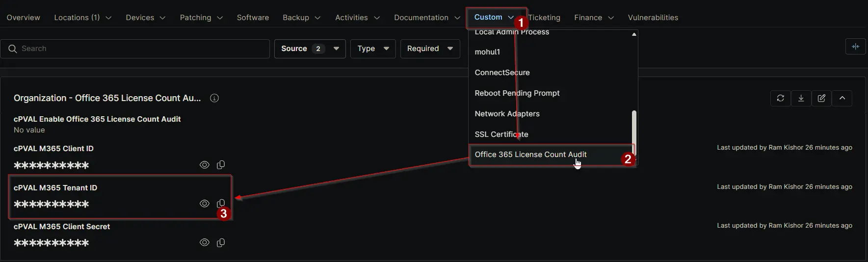Copy the cPVAL M365 Tenant ID value

pos(221,203)
